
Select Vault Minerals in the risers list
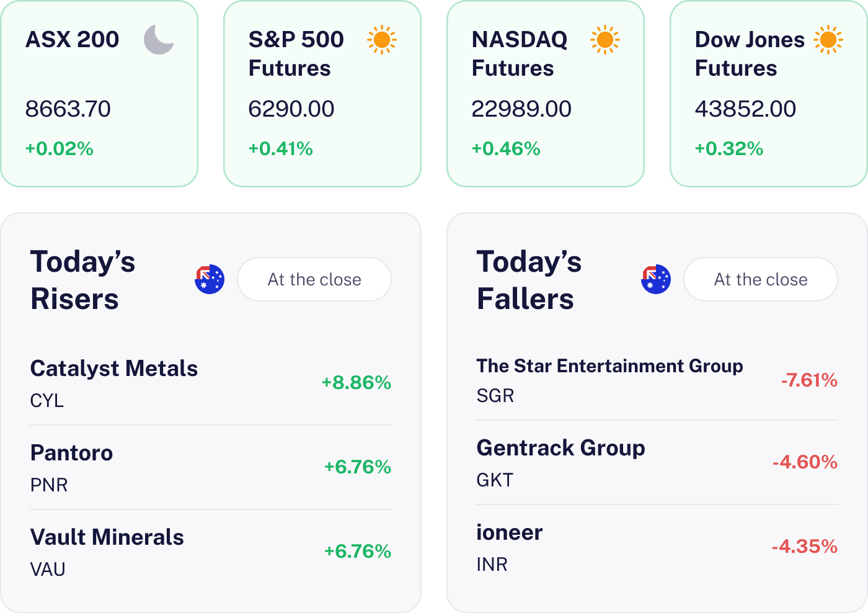(x=107, y=537)
